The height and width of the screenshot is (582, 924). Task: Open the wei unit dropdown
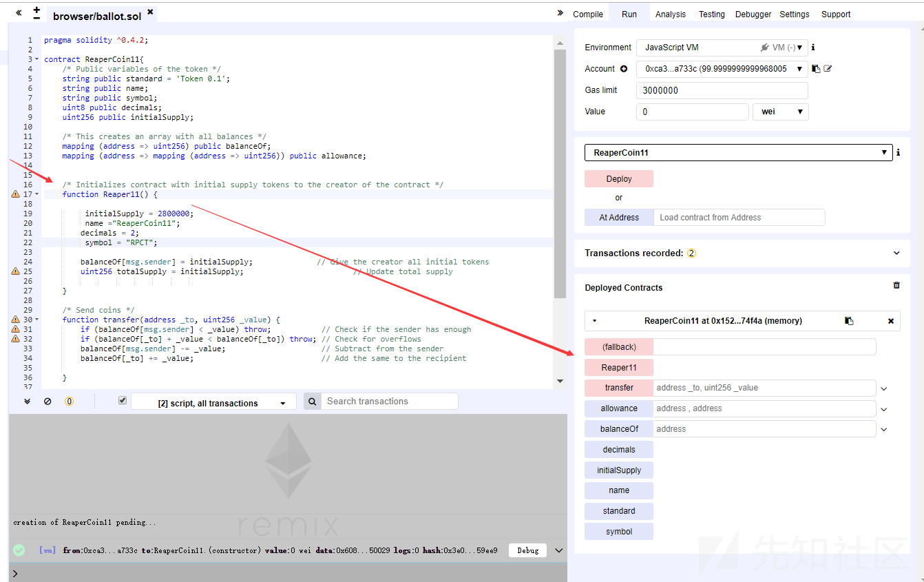781,112
